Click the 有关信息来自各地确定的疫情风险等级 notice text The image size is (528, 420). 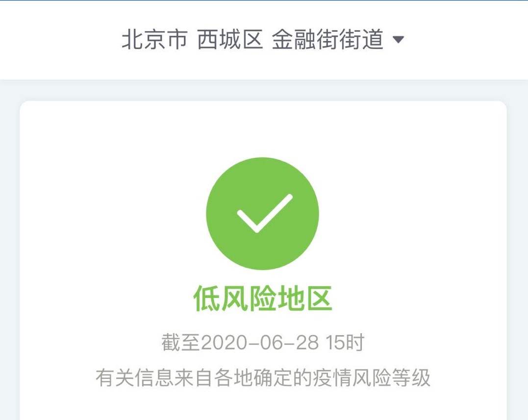point(263,377)
